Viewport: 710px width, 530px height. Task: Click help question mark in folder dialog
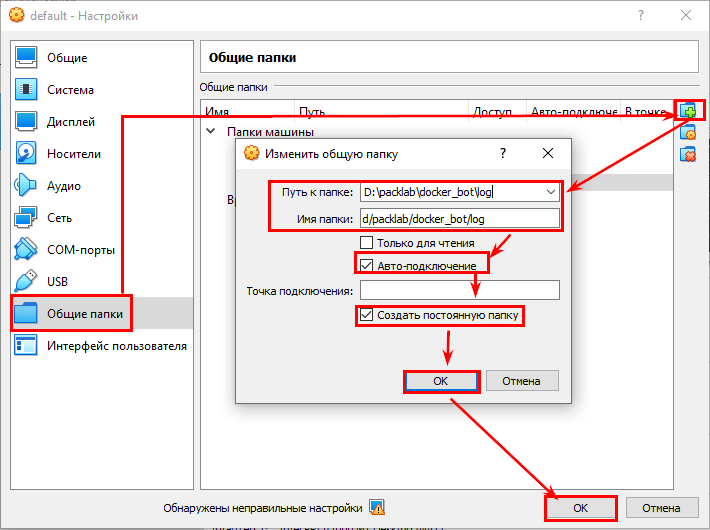pos(503,153)
